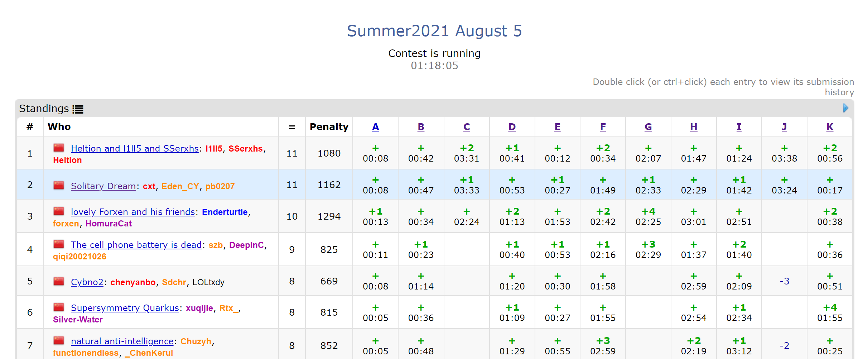Click the flag beside lovely Forxen team

[59, 211]
